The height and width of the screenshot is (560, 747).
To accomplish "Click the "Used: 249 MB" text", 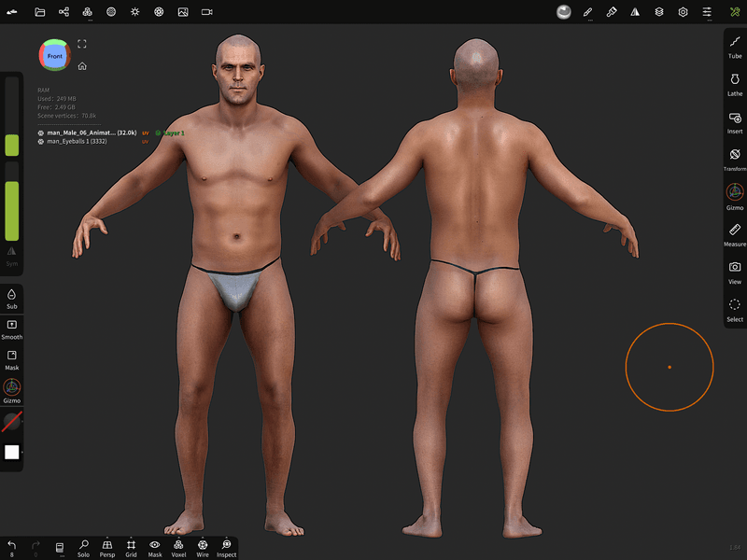I will click(x=57, y=99).
